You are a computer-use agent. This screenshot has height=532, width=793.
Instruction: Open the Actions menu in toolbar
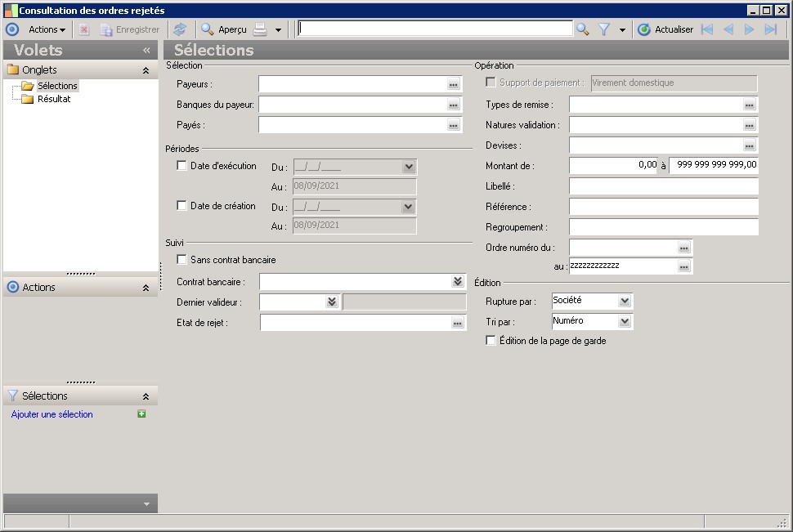[x=47, y=29]
